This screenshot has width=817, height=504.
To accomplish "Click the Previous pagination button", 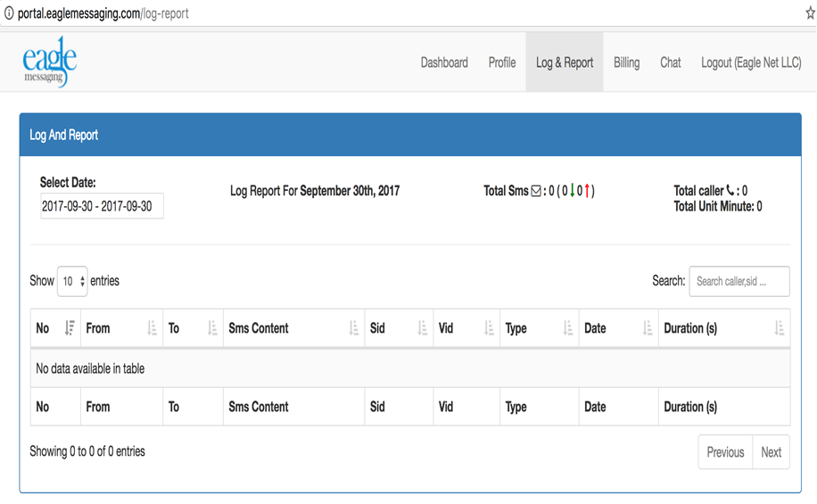I will (x=725, y=452).
